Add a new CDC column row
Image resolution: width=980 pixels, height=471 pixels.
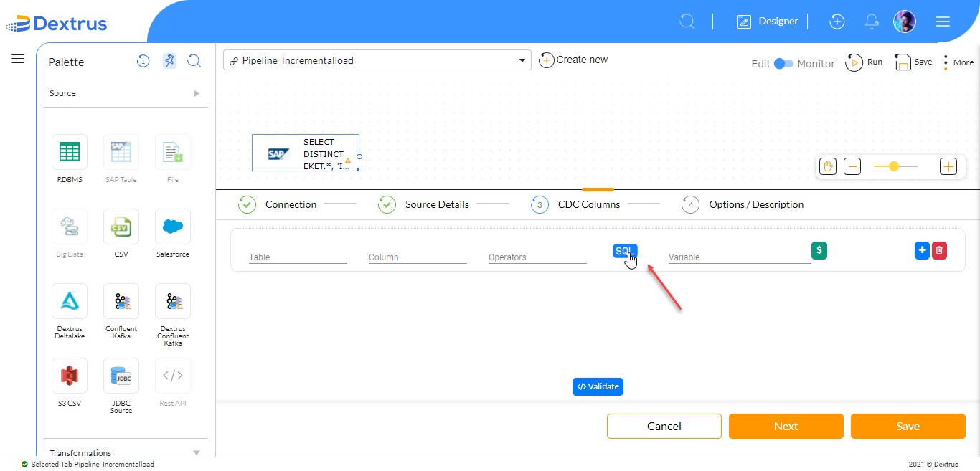pos(922,250)
